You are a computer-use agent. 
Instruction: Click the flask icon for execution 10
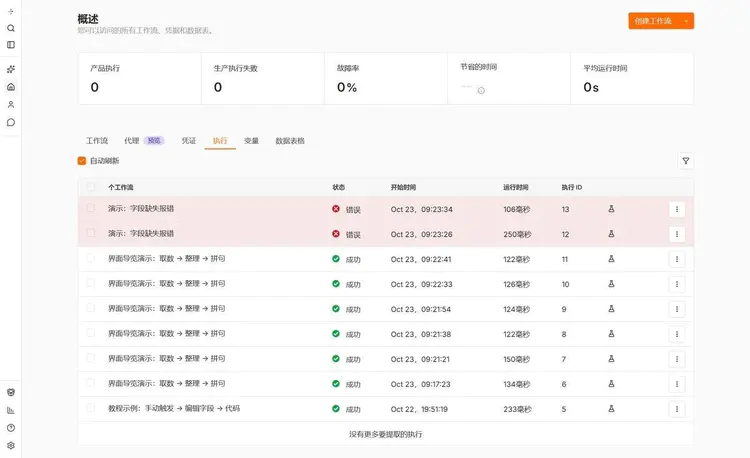pos(611,284)
